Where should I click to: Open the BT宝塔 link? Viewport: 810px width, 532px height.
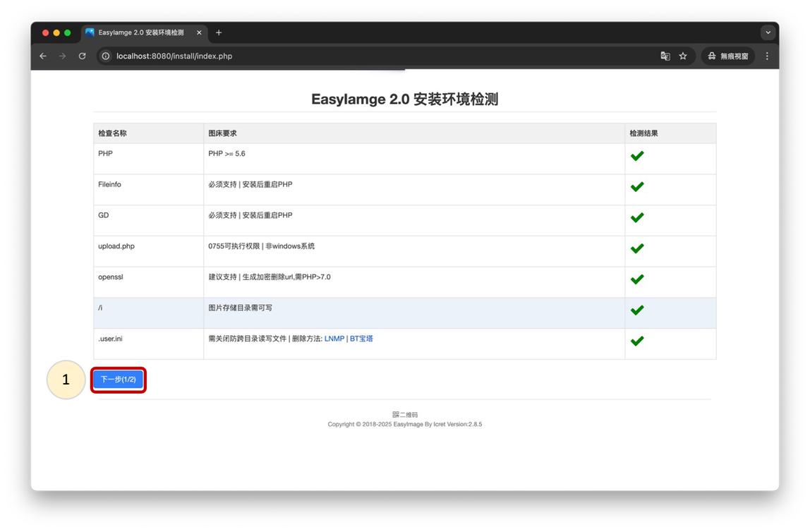pos(361,339)
